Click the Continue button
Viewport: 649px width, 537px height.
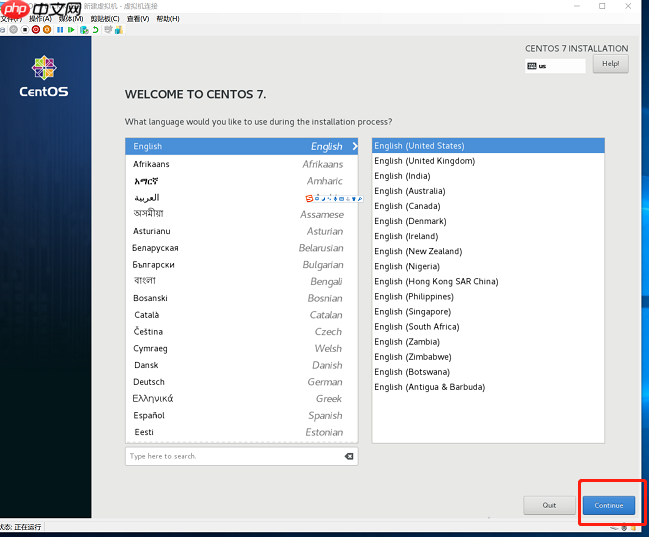609,505
